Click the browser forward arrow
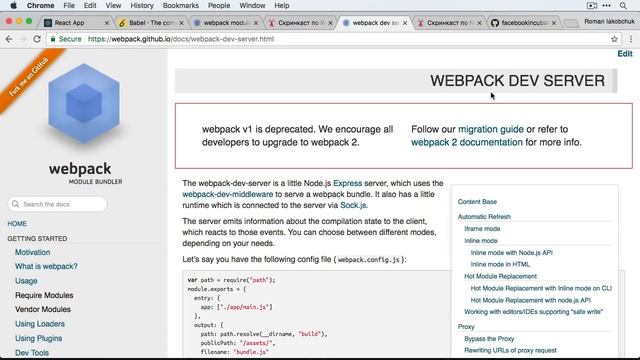This screenshot has width=640, height=360. tap(23, 39)
